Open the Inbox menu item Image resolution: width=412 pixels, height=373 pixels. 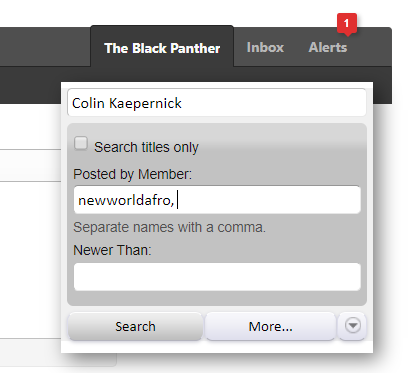pos(265,47)
